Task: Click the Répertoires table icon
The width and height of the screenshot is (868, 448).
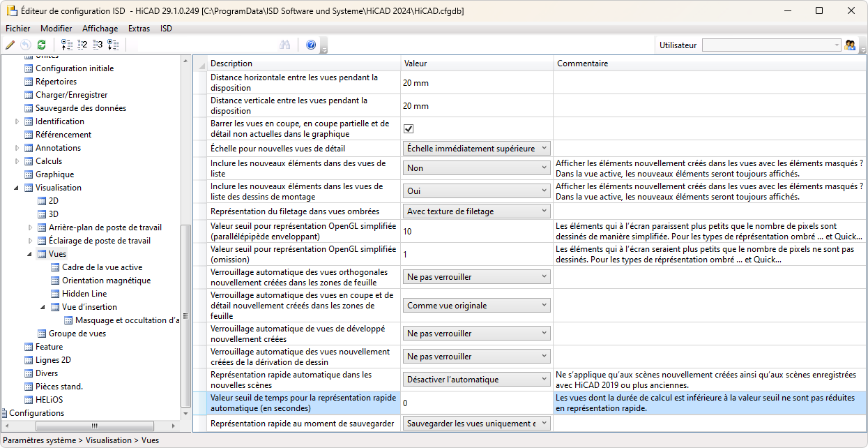Action: pyautogui.click(x=29, y=82)
